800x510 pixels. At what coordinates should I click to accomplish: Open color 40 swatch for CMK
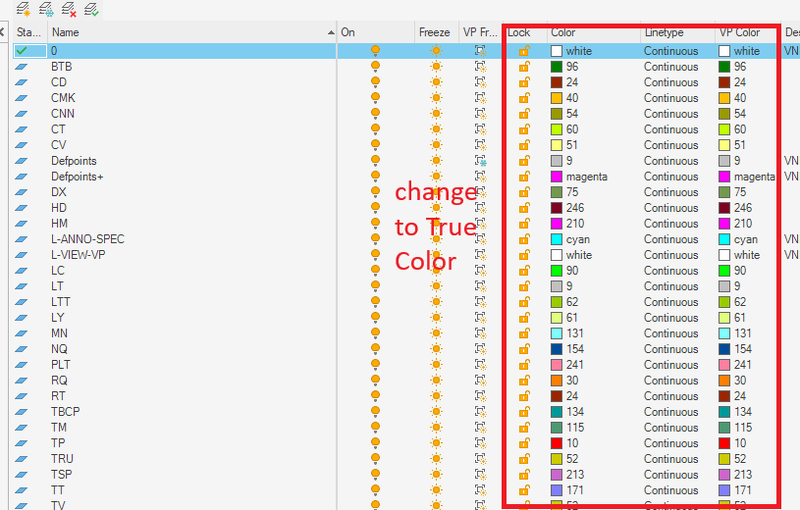pos(557,98)
